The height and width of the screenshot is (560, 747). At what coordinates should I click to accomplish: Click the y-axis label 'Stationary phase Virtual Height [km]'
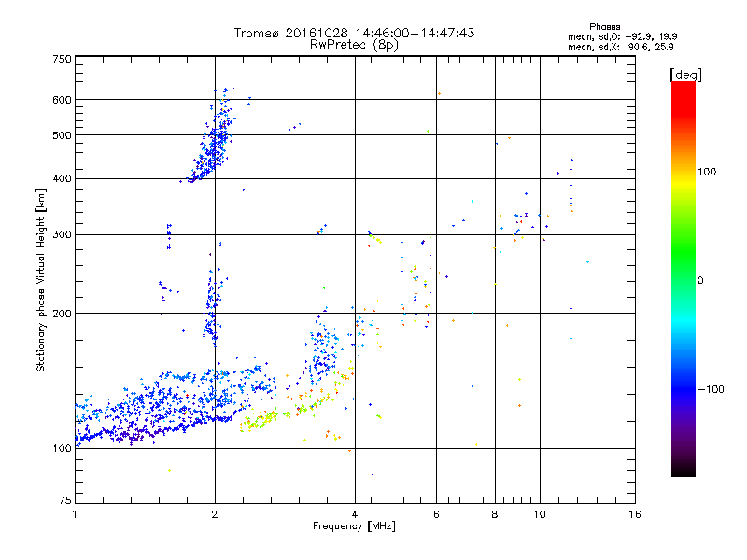coord(40,281)
